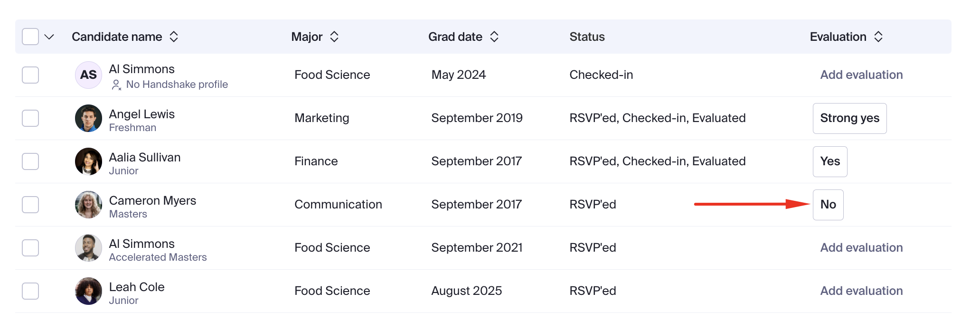Click the No Handshake profile icon
The width and height of the screenshot is (980, 321).
(x=116, y=85)
